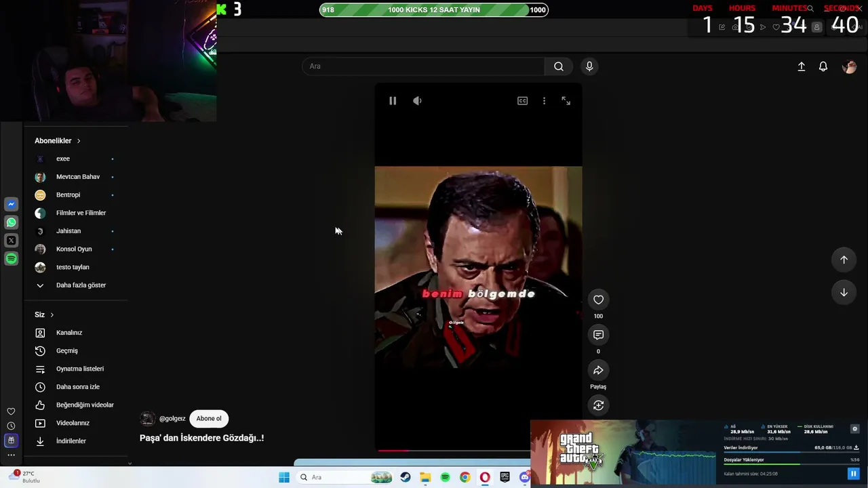
Task: Like the Short with the heart icon
Action: coord(598,300)
